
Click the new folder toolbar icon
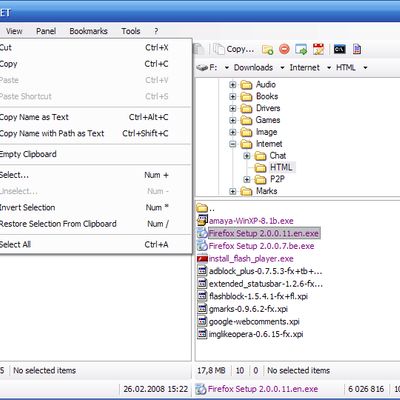click(x=267, y=49)
